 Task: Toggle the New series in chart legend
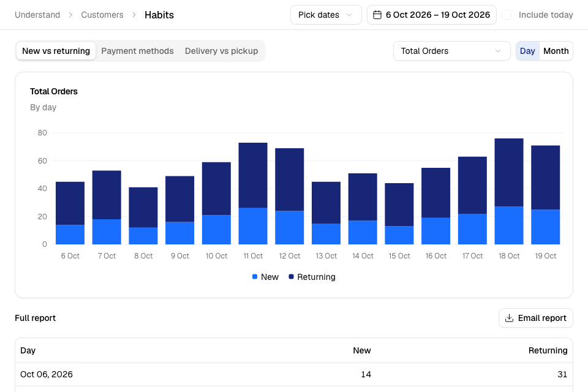coord(265,277)
